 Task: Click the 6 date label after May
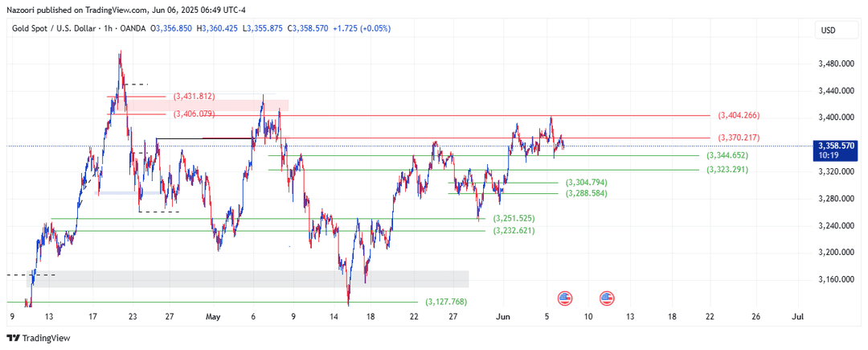click(253, 317)
